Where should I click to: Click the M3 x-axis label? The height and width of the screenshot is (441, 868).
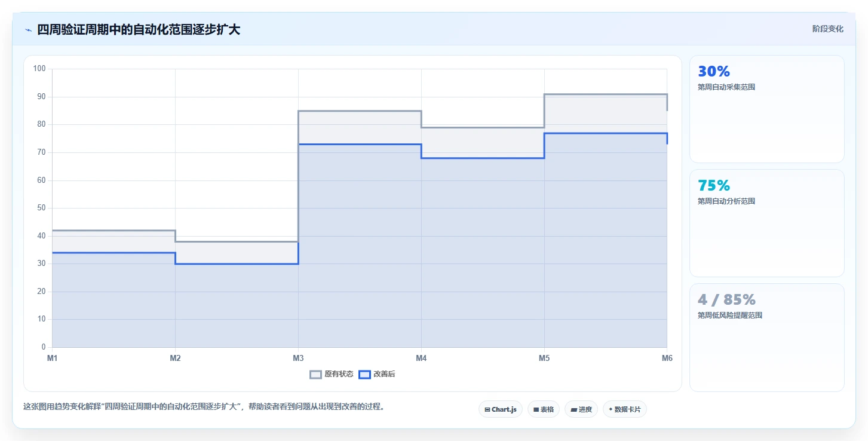click(298, 358)
